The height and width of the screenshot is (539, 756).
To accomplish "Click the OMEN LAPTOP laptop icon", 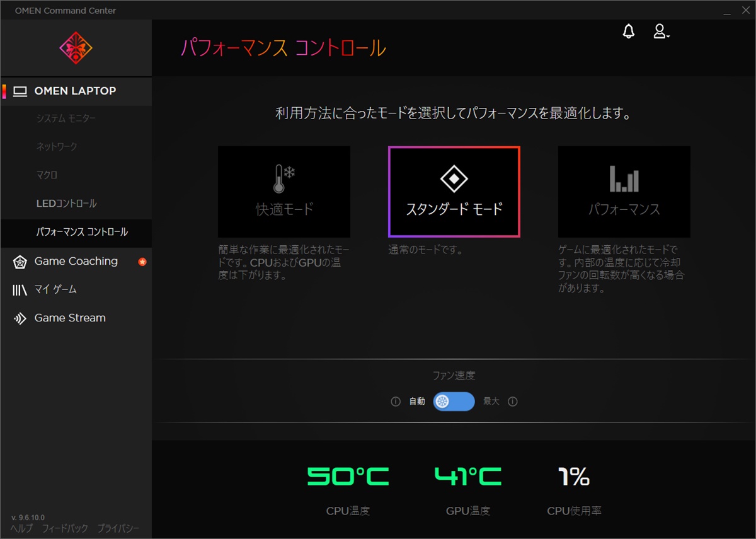I will [x=20, y=91].
